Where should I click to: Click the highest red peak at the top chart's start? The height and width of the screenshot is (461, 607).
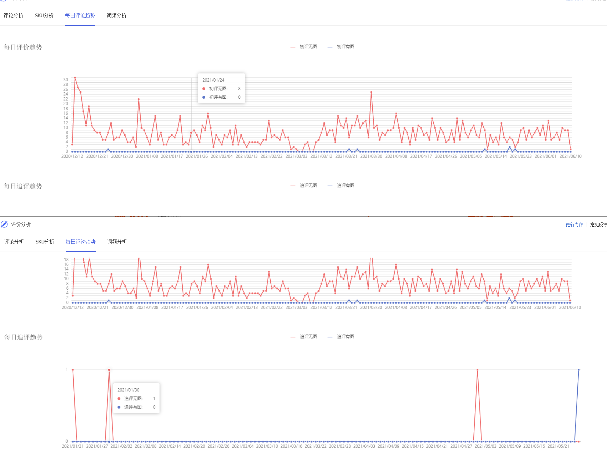click(x=74, y=78)
